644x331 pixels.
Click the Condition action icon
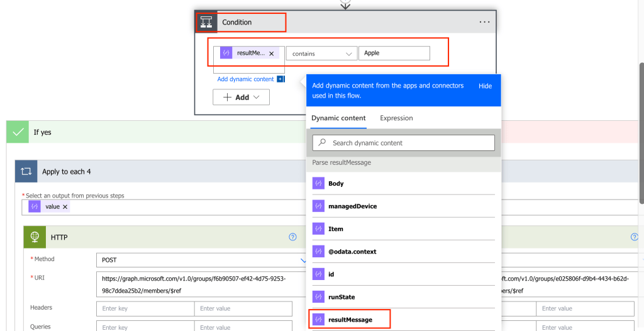[206, 22]
